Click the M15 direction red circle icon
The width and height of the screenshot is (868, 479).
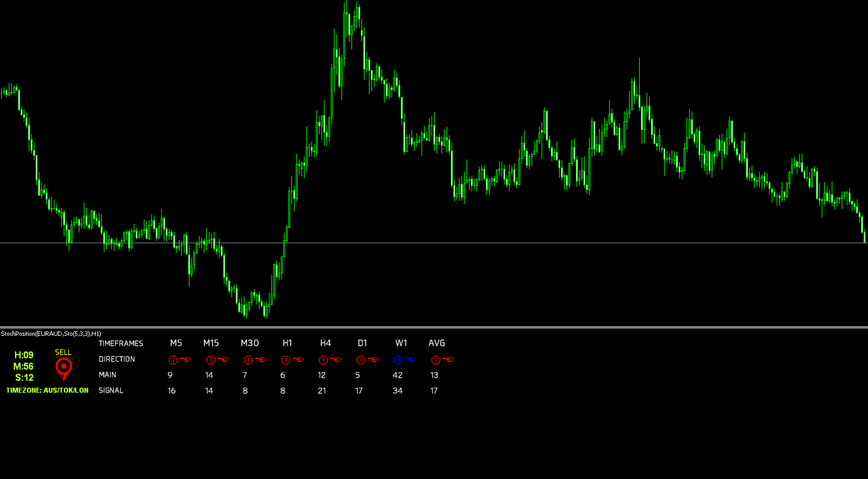tap(211, 360)
